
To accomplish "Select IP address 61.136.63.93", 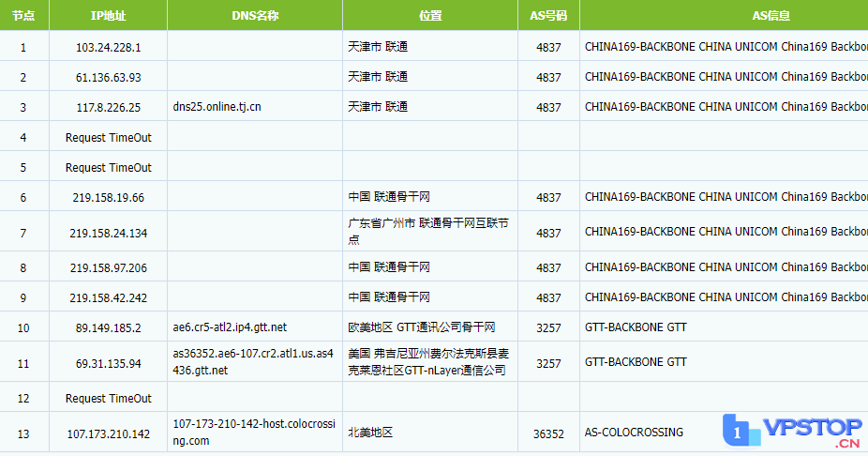I will pyautogui.click(x=108, y=78).
